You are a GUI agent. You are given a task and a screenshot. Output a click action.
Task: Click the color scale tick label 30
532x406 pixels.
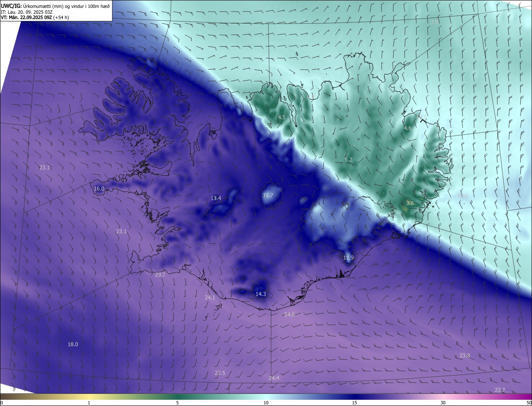tap(443, 403)
